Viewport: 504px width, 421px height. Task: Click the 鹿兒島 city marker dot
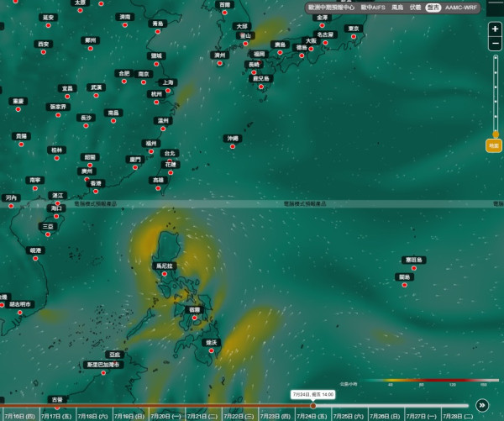point(261,87)
